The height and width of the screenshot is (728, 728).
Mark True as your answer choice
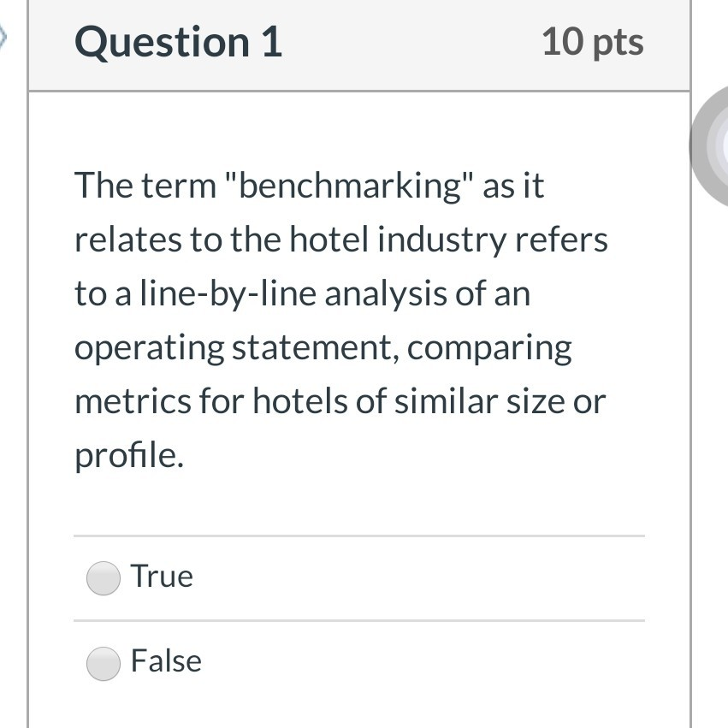(103, 577)
